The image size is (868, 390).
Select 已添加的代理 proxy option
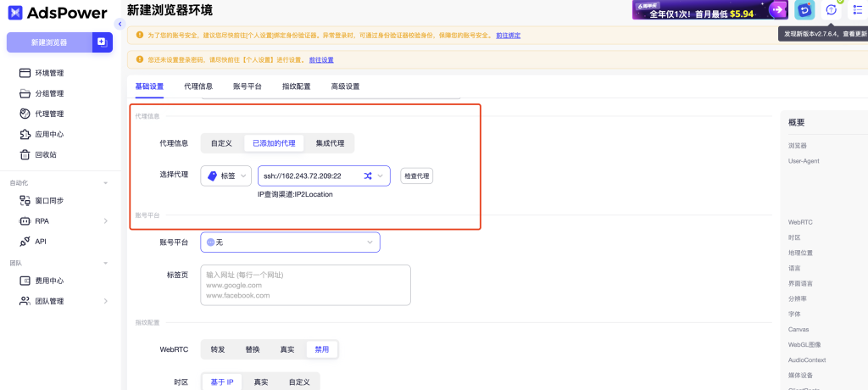[274, 143]
